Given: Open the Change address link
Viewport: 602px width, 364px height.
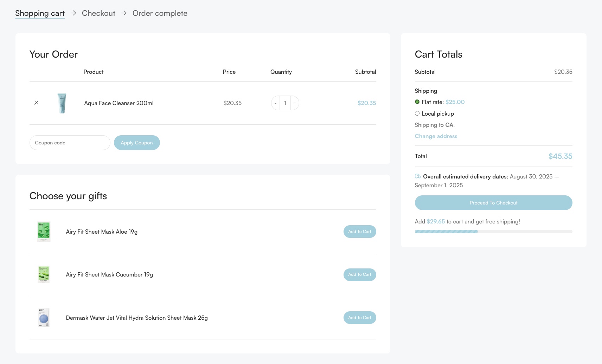Looking at the screenshot, I should [436, 136].
